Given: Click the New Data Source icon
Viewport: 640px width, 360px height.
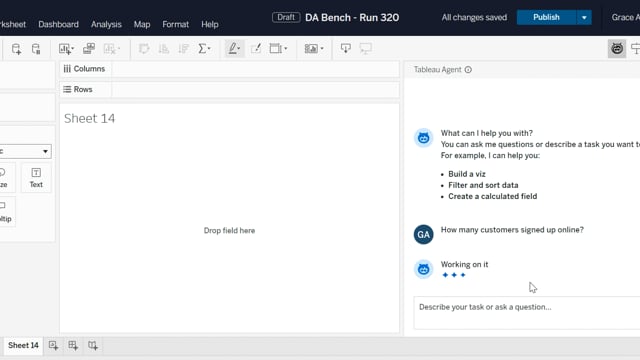Looking at the screenshot, I should (16, 49).
